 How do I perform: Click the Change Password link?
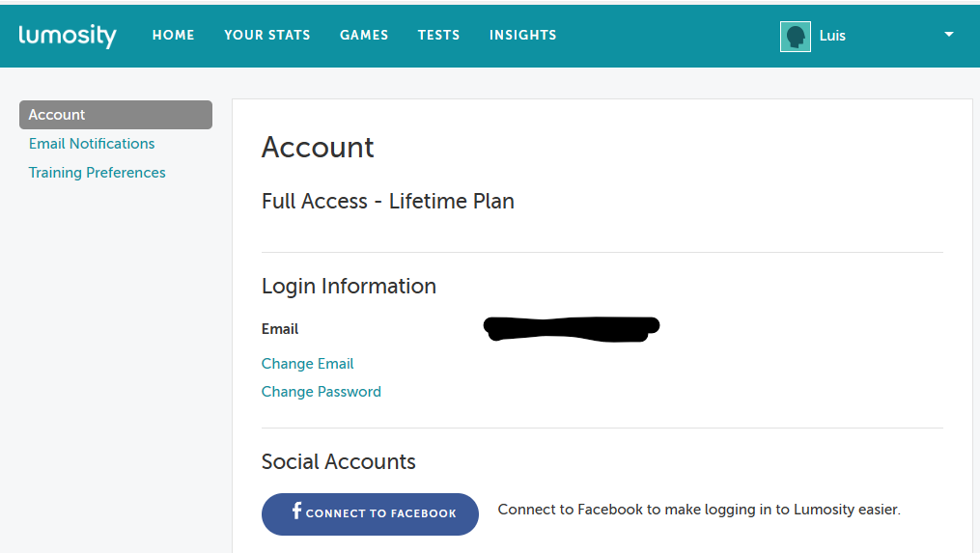322,392
